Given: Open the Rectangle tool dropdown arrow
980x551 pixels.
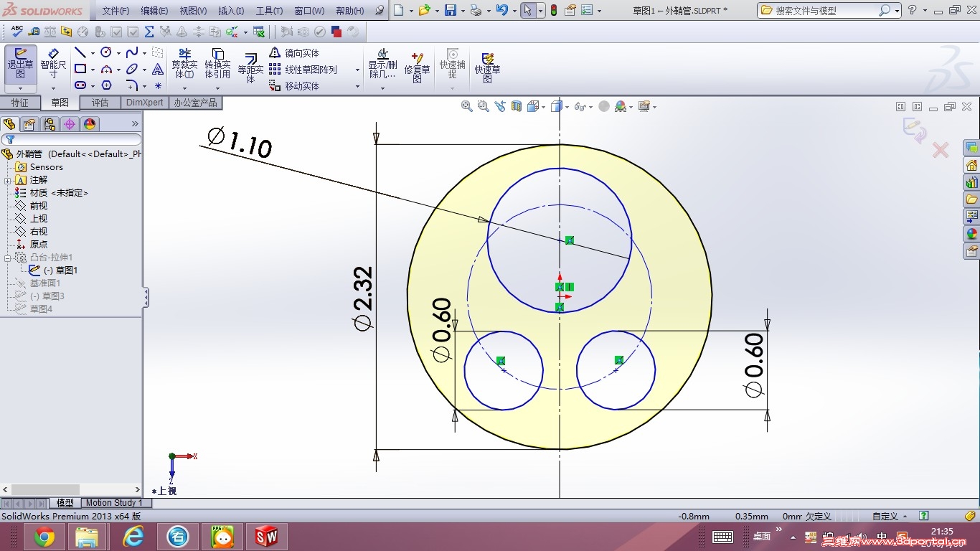Looking at the screenshot, I should click(93, 70).
